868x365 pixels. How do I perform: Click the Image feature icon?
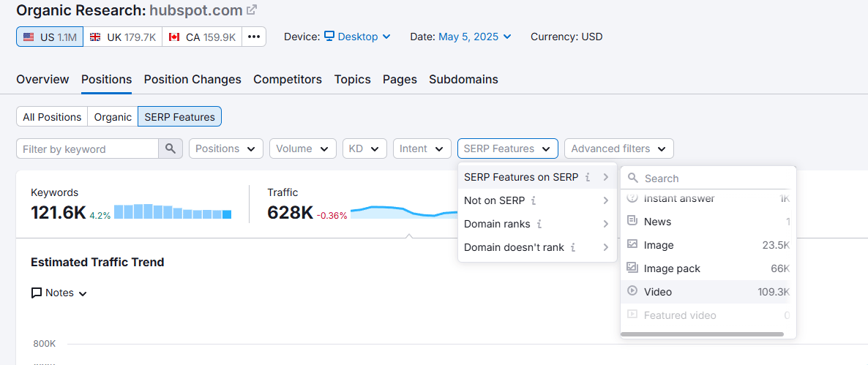pyautogui.click(x=632, y=244)
